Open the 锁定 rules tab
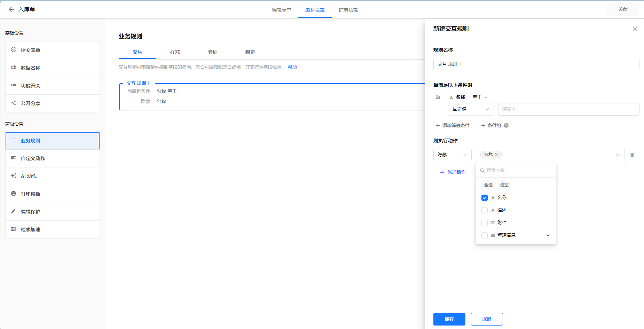 (x=250, y=52)
